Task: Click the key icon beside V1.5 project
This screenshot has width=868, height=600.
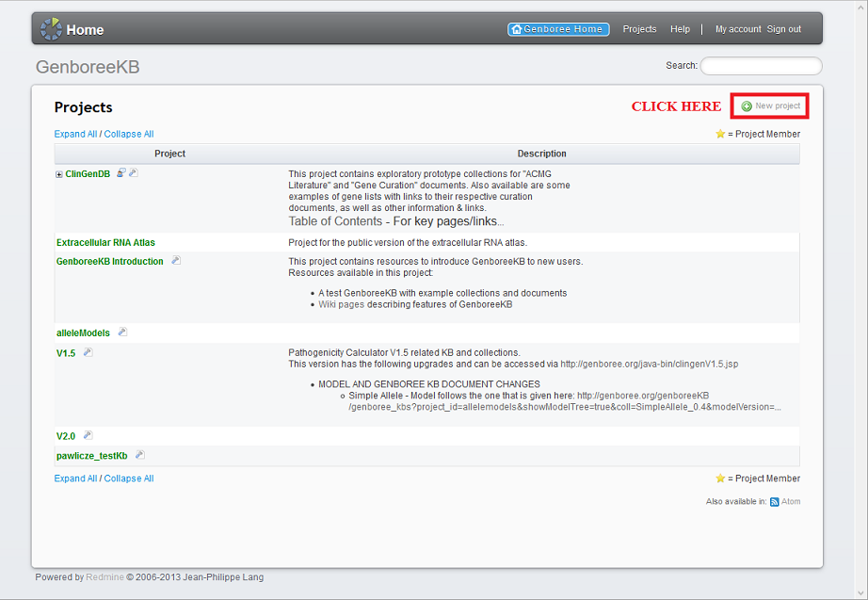Action: (x=88, y=352)
